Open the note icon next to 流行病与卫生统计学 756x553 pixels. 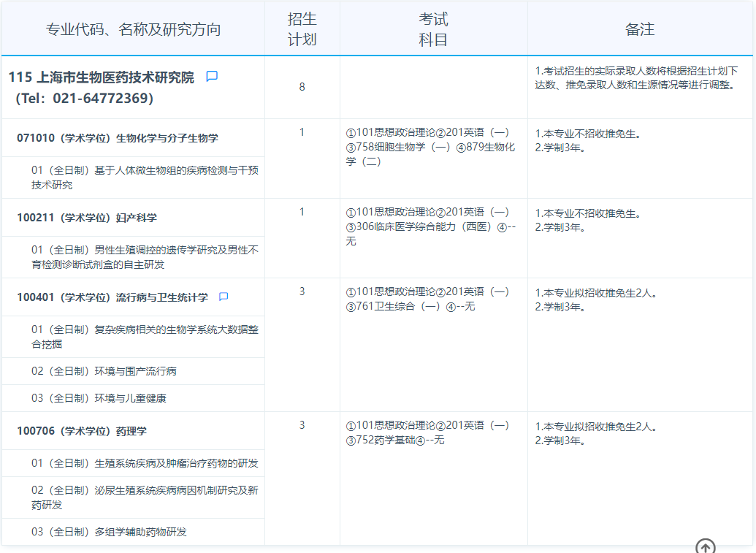224,297
